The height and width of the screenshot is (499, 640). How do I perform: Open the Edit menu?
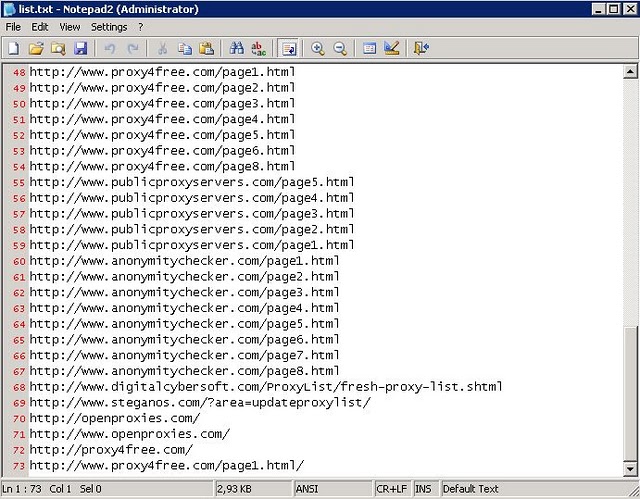point(40,27)
